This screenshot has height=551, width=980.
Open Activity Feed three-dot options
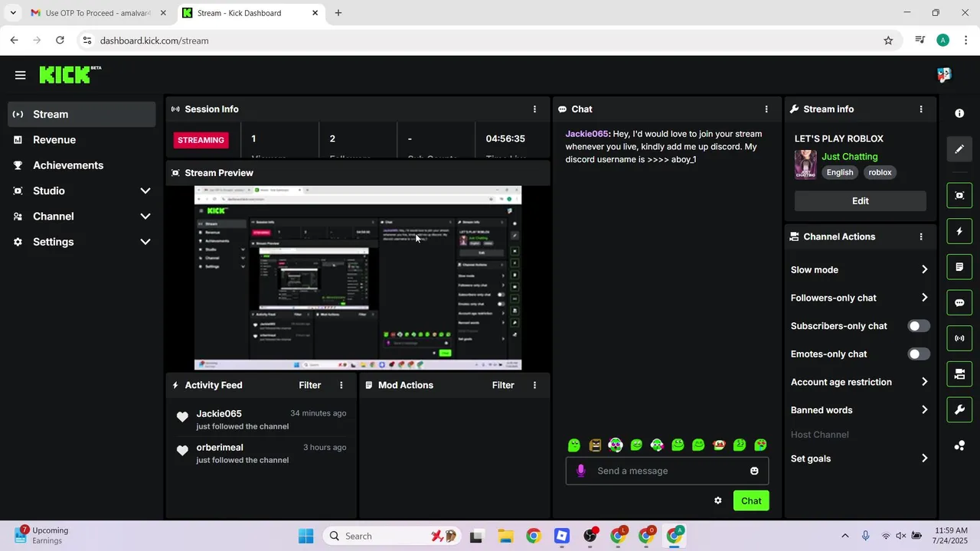(x=341, y=386)
